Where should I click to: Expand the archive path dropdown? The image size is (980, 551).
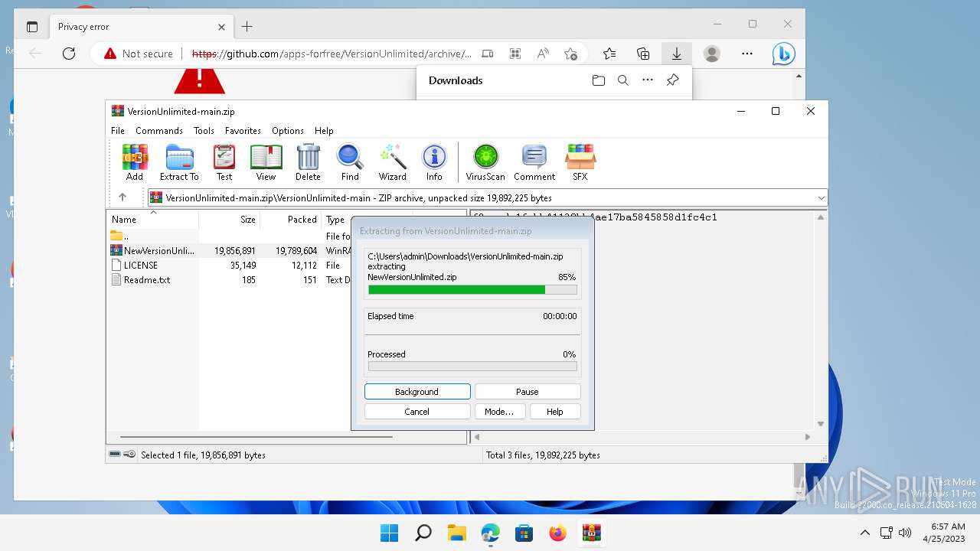pos(821,197)
